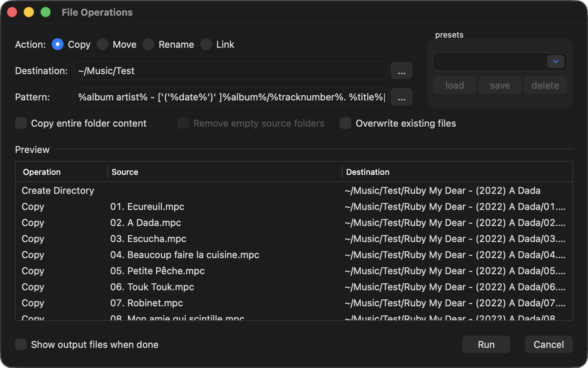Click the Cancel button
This screenshot has width=588, height=368.
pyautogui.click(x=548, y=345)
